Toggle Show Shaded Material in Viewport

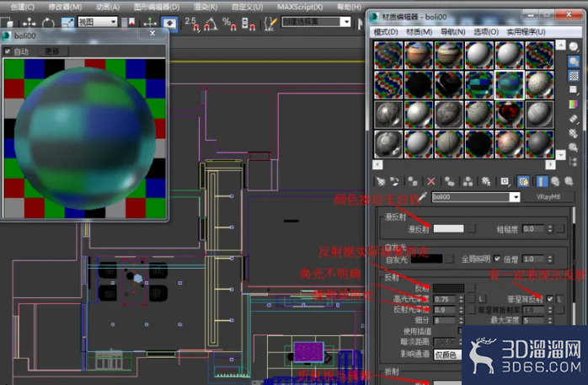click(523, 182)
